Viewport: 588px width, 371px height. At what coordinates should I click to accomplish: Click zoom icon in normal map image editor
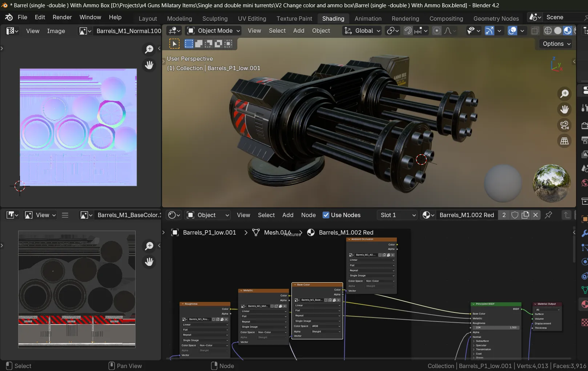coord(149,49)
